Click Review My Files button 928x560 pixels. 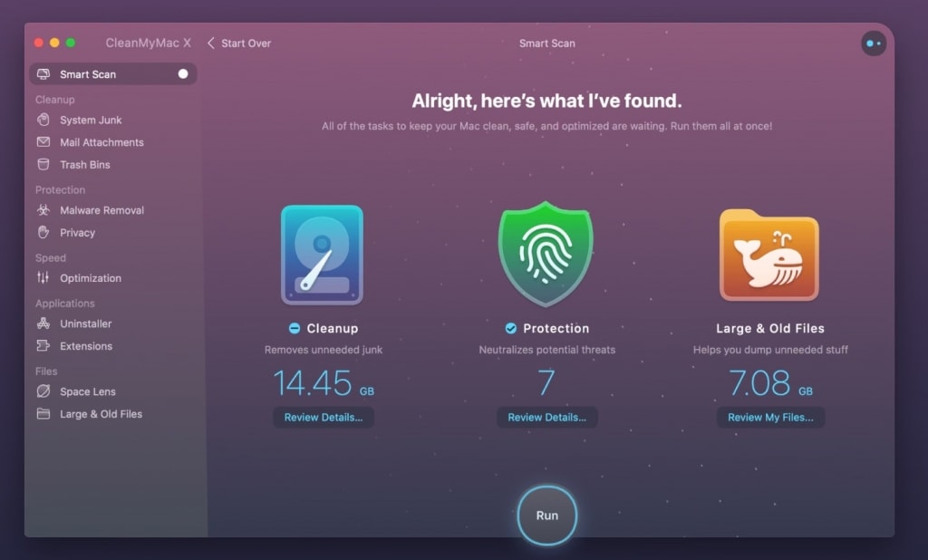(770, 418)
